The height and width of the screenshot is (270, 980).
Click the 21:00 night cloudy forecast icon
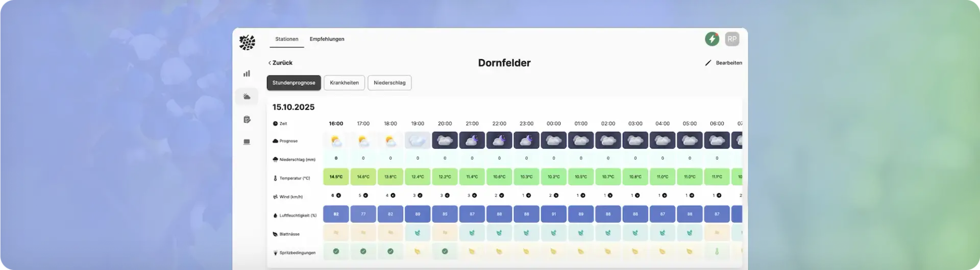coord(472,140)
